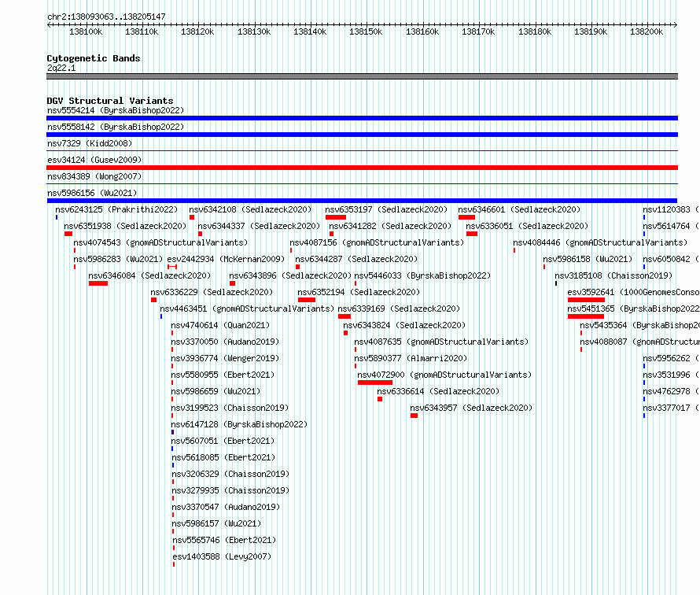Select nsv5580955 (Ebert2021)

[x=223, y=375]
